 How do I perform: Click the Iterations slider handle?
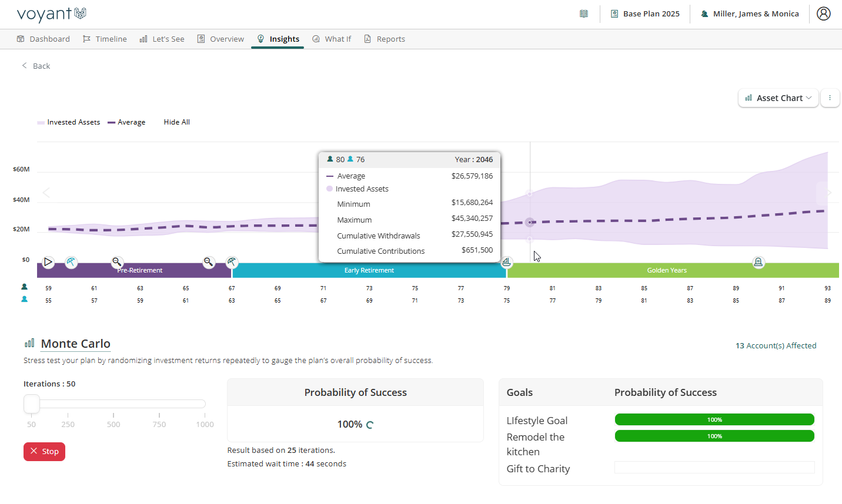pos(32,404)
